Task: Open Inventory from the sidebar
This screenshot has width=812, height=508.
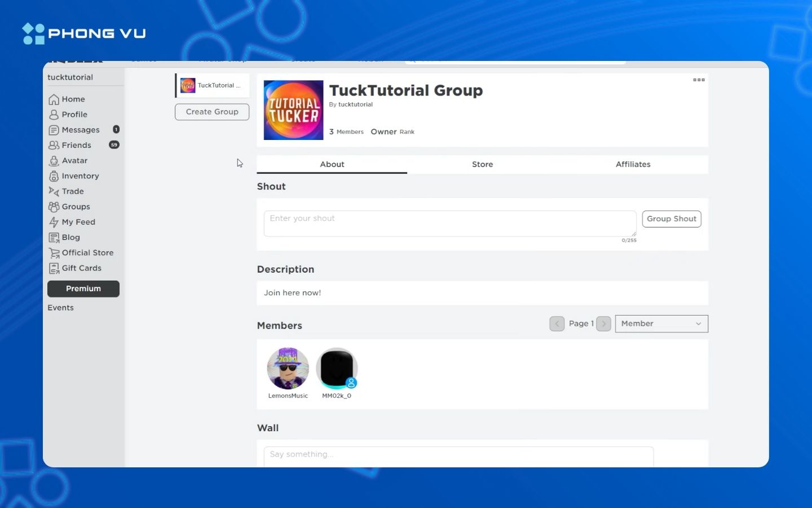Action: (80, 176)
